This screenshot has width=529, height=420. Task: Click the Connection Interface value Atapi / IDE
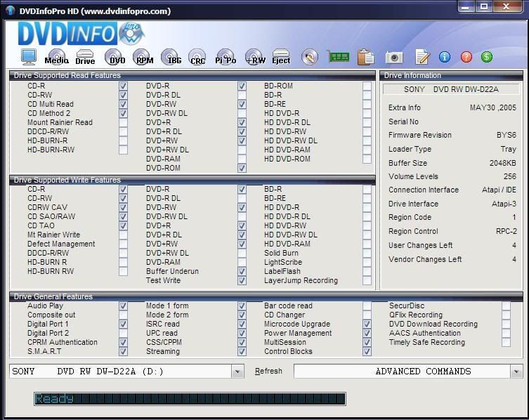499,190
